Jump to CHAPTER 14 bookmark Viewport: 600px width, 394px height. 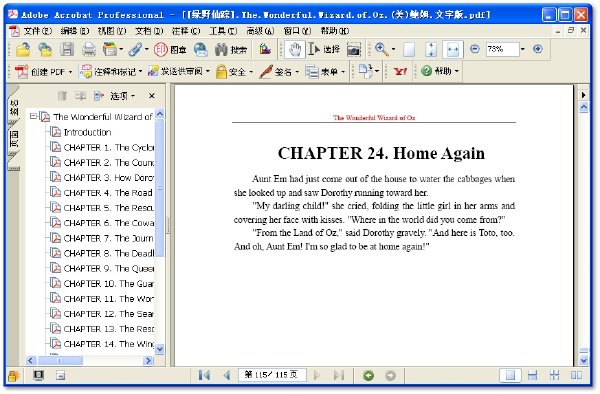coord(109,344)
